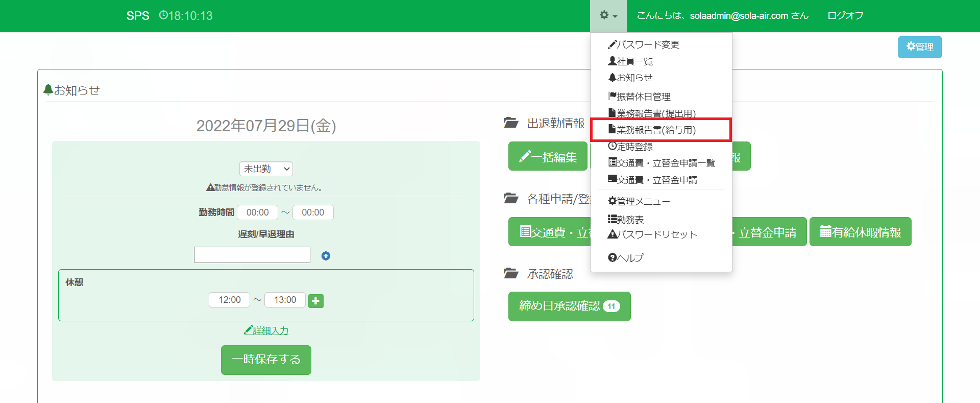The height and width of the screenshot is (403, 980).
Task: Expand the 未出勤 attendance status dropdown
Action: pos(266,169)
